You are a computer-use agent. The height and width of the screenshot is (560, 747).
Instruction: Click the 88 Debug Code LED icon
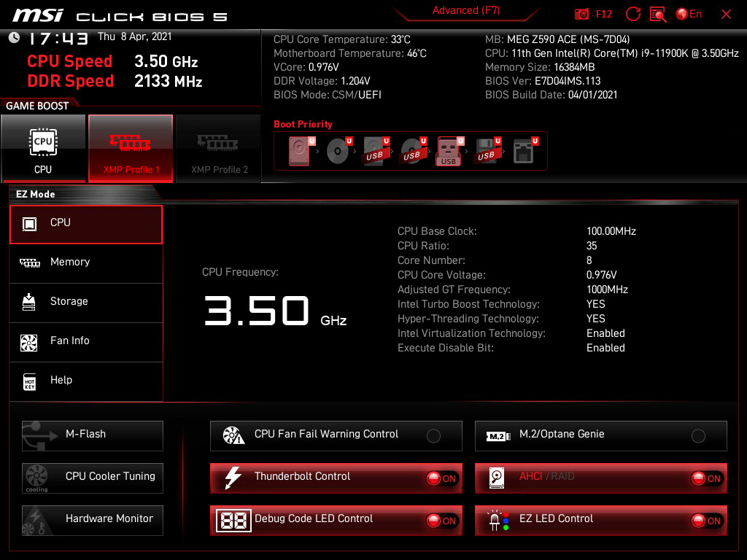[233, 521]
